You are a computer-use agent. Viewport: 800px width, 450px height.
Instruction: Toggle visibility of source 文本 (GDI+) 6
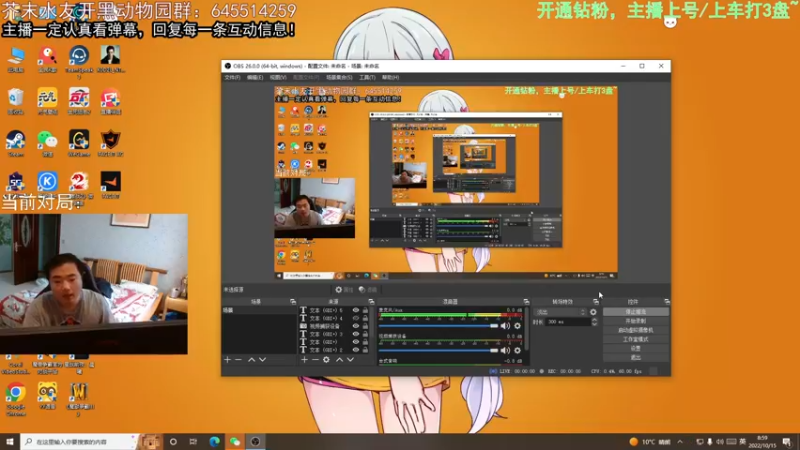(356, 310)
